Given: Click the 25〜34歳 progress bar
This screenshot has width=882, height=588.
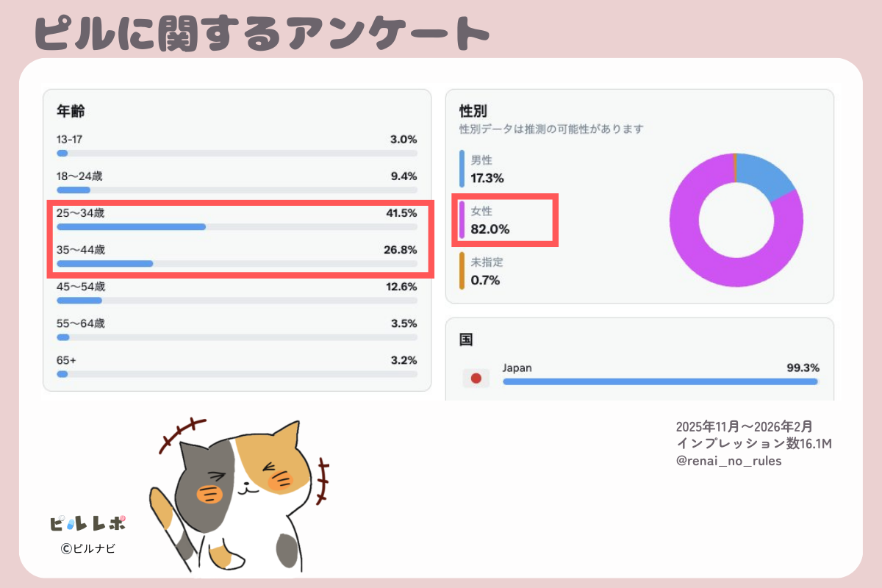Looking at the screenshot, I should pyautogui.click(x=237, y=227).
